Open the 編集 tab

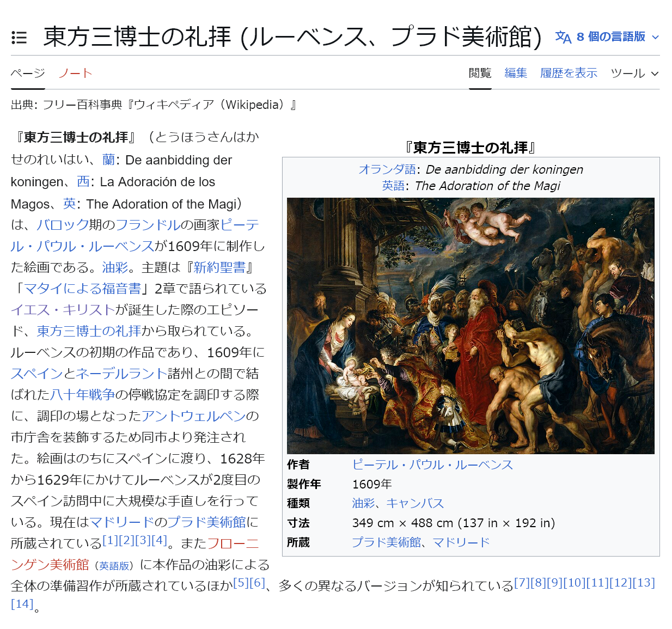(516, 73)
